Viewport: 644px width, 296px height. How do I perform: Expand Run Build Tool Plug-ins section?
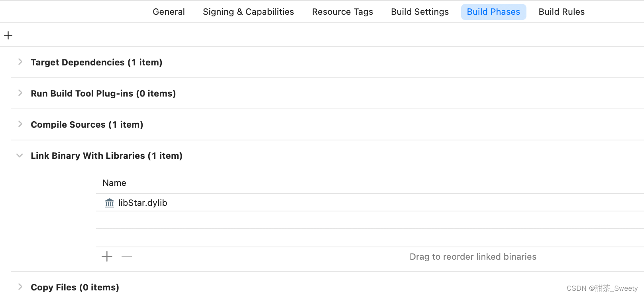click(20, 93)
